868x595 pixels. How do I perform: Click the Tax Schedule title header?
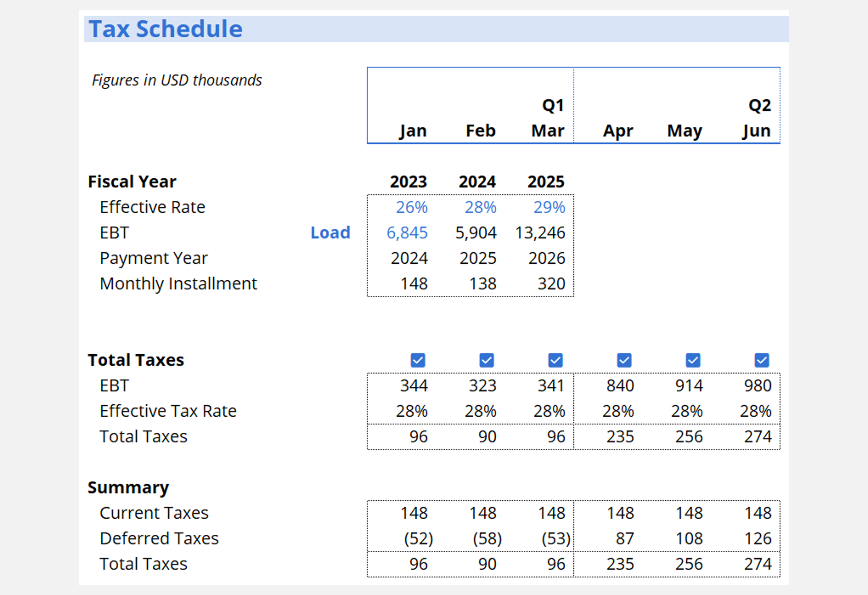166,29
